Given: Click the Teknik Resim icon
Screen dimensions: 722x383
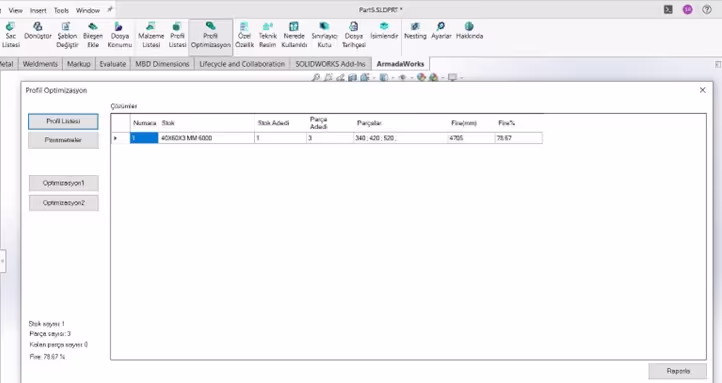Looking at the screenshot, I should click(x=268, y=35).
